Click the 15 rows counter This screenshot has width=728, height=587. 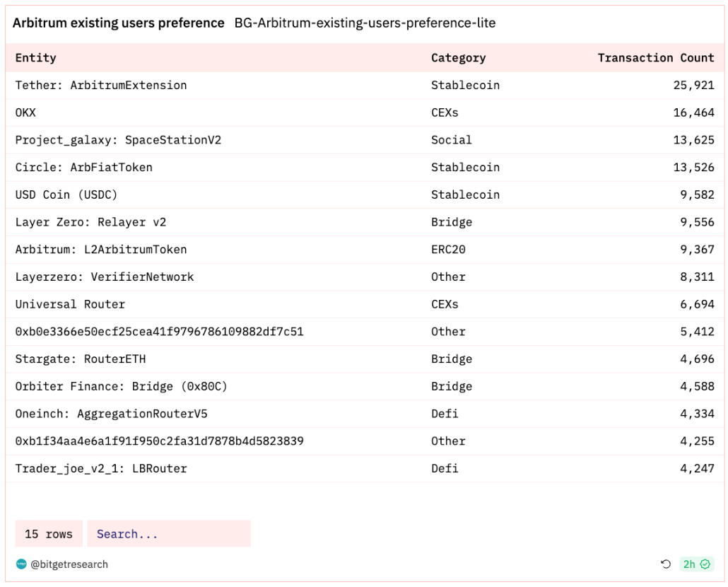(x=49, y=533)
